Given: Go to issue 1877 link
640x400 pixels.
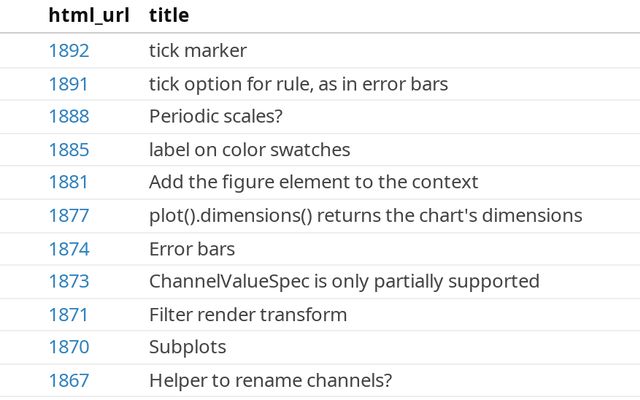Looking at the screenshot, I should [x=68, y=216].
